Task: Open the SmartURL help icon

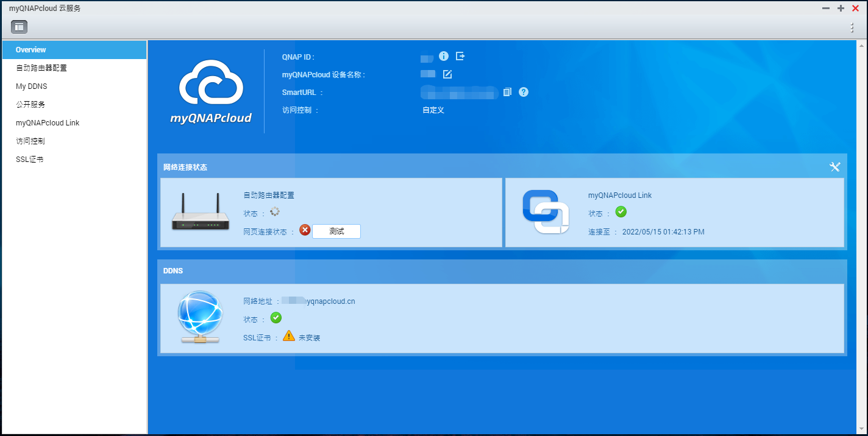Action: (x=524, y=92)
